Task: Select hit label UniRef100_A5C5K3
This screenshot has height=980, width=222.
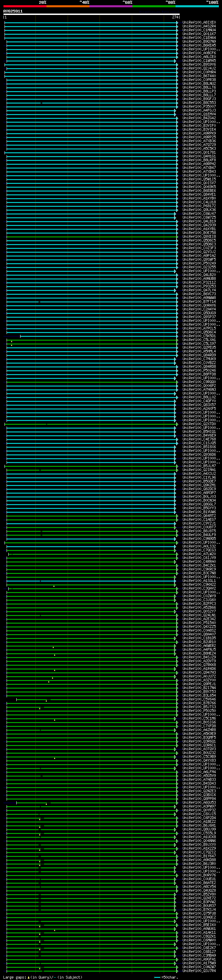Action: coord(199,149)
